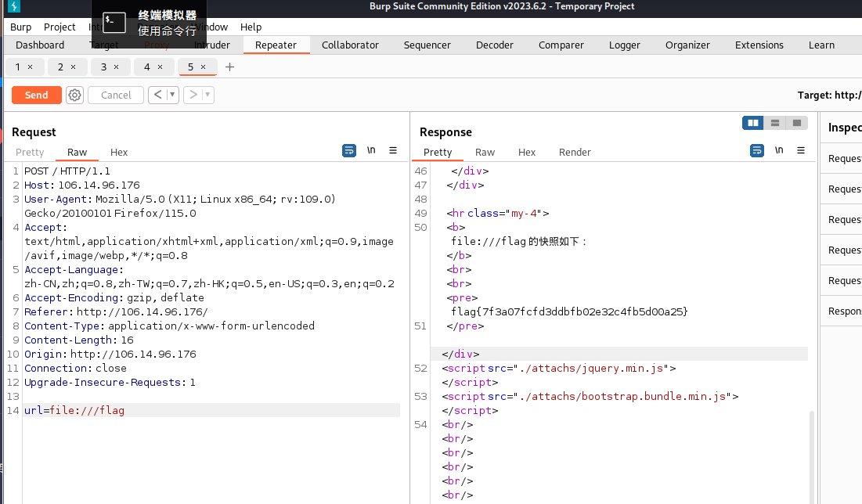
Task: Add a new Repeater tab
Action: [230, 67]
